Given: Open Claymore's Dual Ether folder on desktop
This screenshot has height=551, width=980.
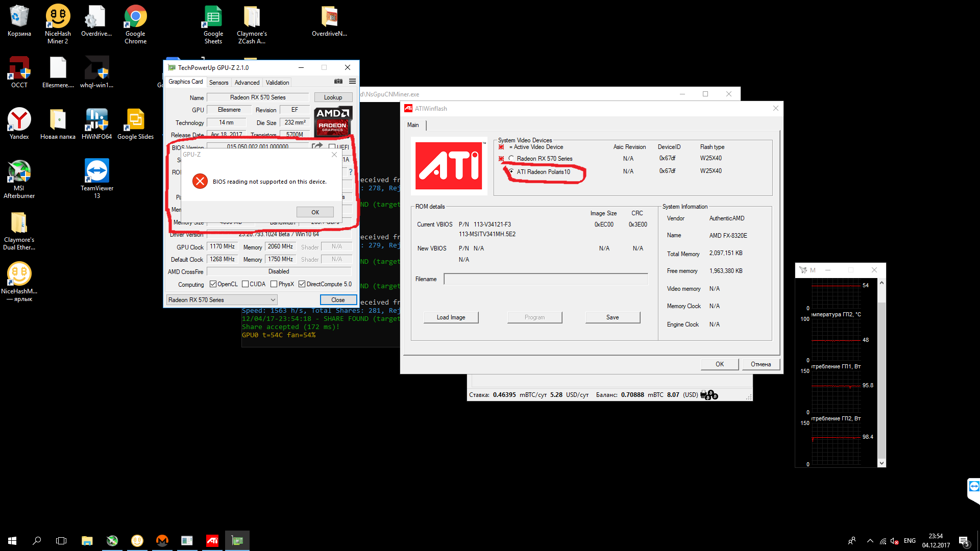Looking at the screenshot, I should pos(19,231).
